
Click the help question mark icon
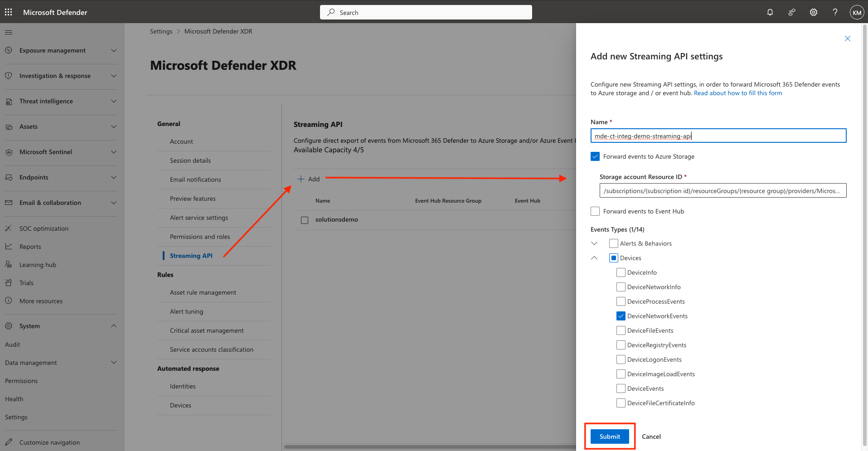834,12
